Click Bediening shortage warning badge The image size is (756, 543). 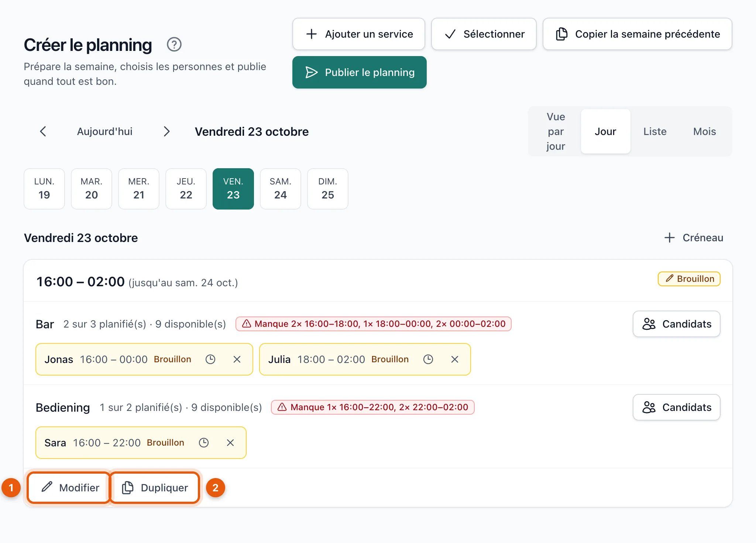pos(373,407)
